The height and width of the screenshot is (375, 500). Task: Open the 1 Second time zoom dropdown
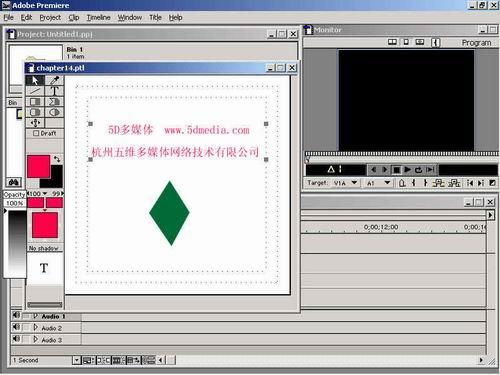[77, 360]
